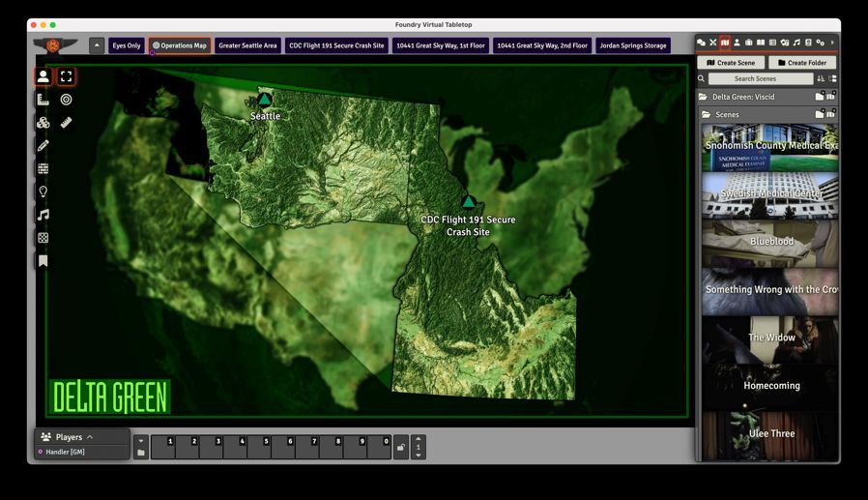The height and width of the screenshot is (500, 868).
Task: Open the Ambient Sound Controls music icon
Action: 43,215
